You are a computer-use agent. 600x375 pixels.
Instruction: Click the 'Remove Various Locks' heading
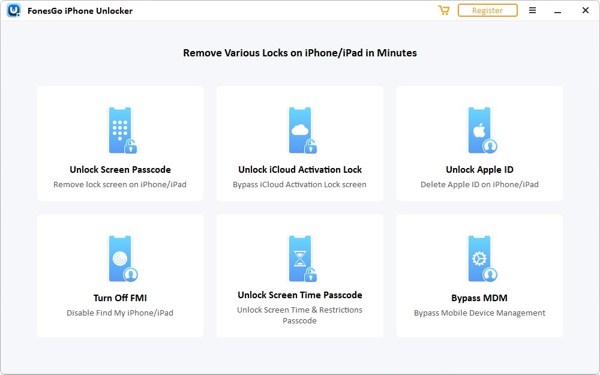(x=300, y=53)
